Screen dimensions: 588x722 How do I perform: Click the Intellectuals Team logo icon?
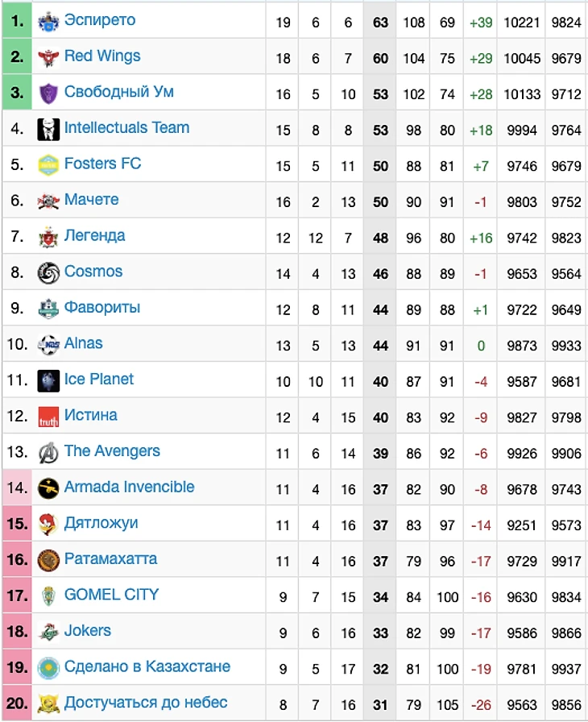click(48, 129)
